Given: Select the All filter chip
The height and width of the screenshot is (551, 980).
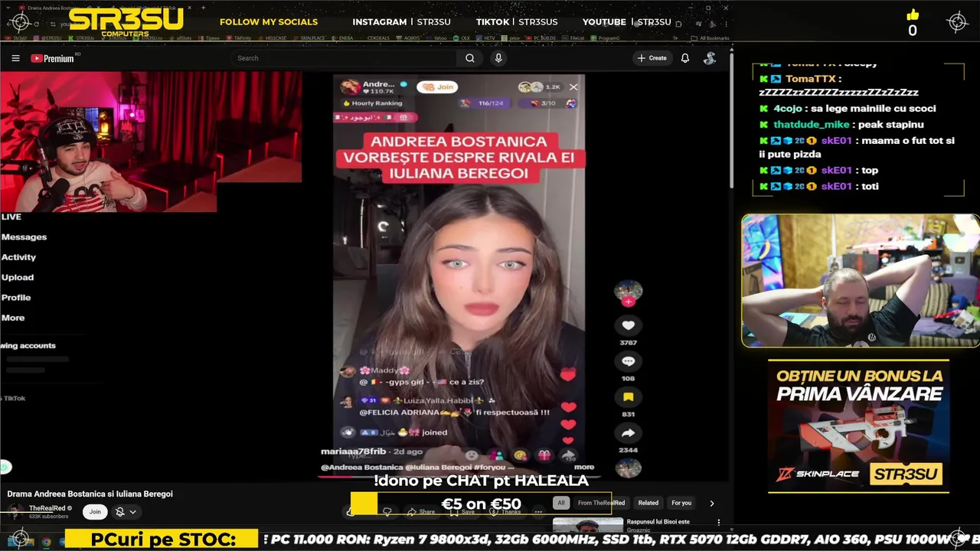Looking at the screenshot, I should [561, 503].
